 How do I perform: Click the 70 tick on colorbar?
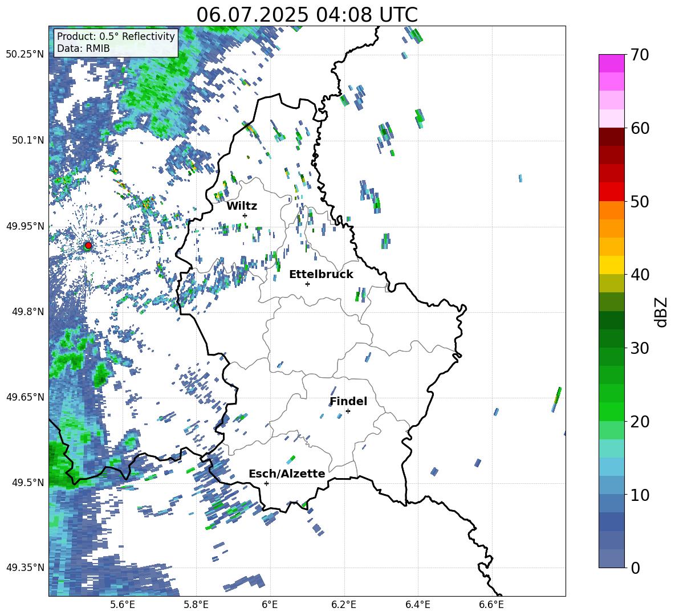(640, 55)
